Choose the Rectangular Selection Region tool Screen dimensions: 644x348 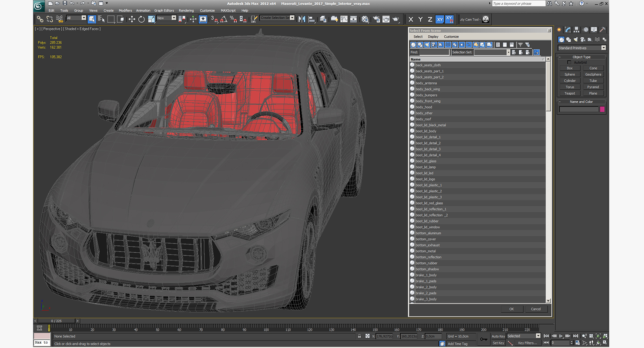111,19
